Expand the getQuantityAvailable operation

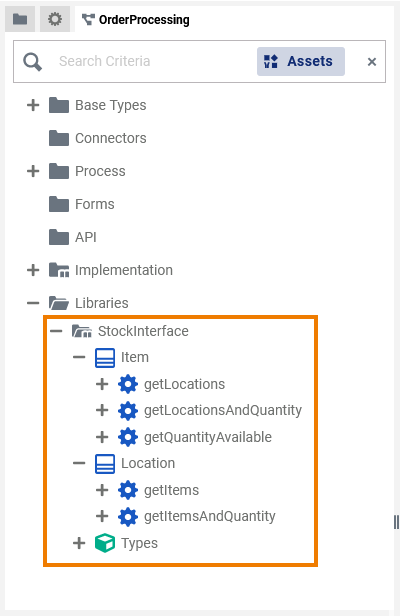pyautogui.click(x=102, y=437)
